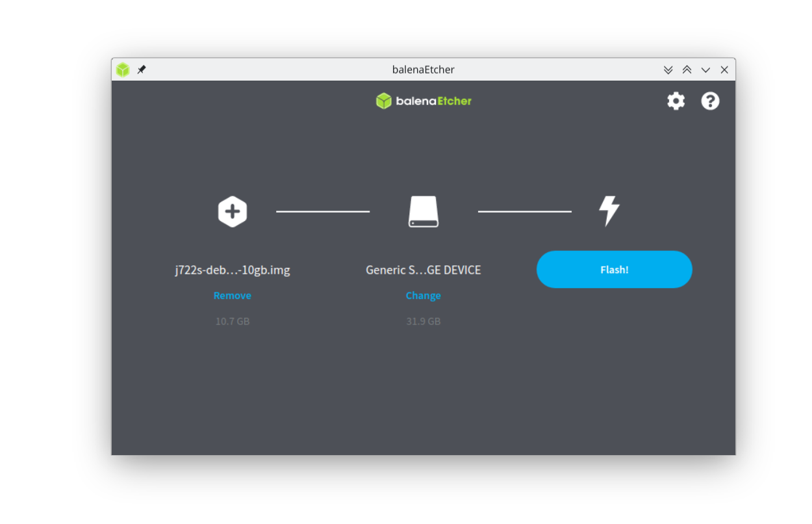The height and width of the screenshot is (524, 812).
Task: Select the Generic STORAGE DEVICE label
Action: [x=423, y=269]
